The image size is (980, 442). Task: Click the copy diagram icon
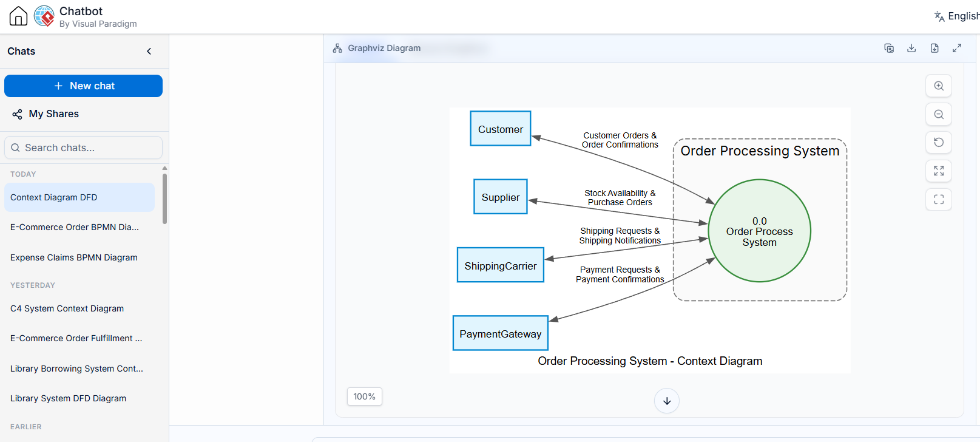coord(889,48)
